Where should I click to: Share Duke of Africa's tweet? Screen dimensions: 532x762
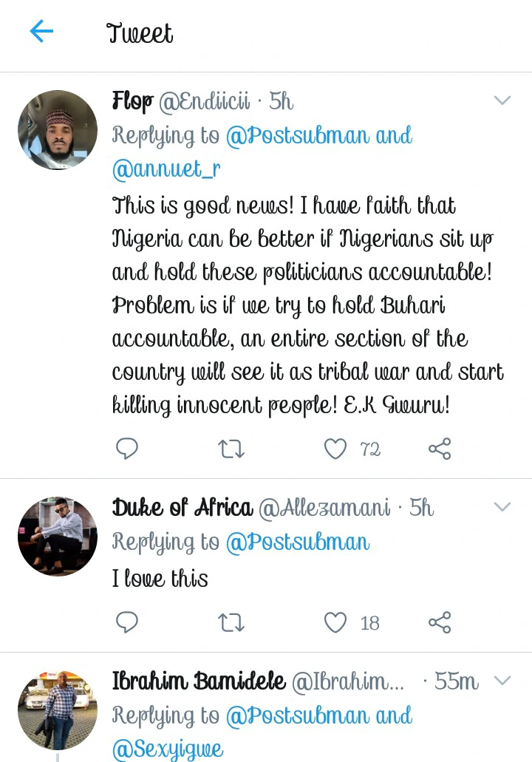click(x=440, y=622)
